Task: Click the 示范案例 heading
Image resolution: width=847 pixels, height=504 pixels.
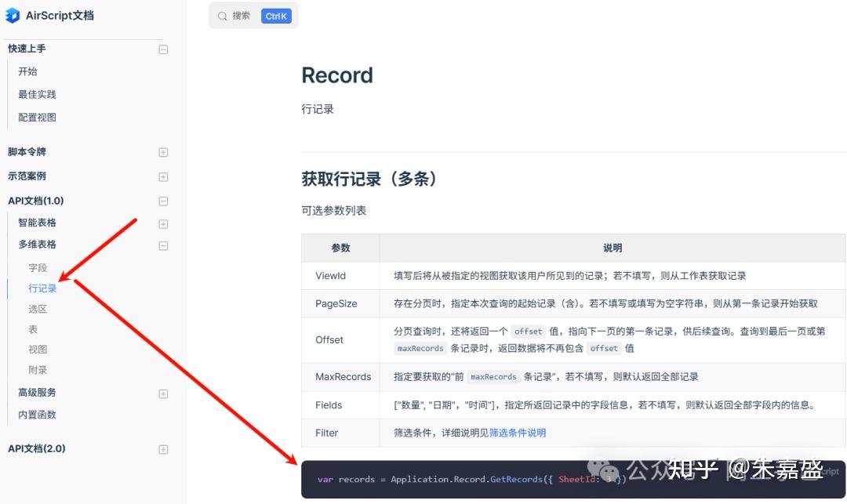Action: click(x=27, y=176)
